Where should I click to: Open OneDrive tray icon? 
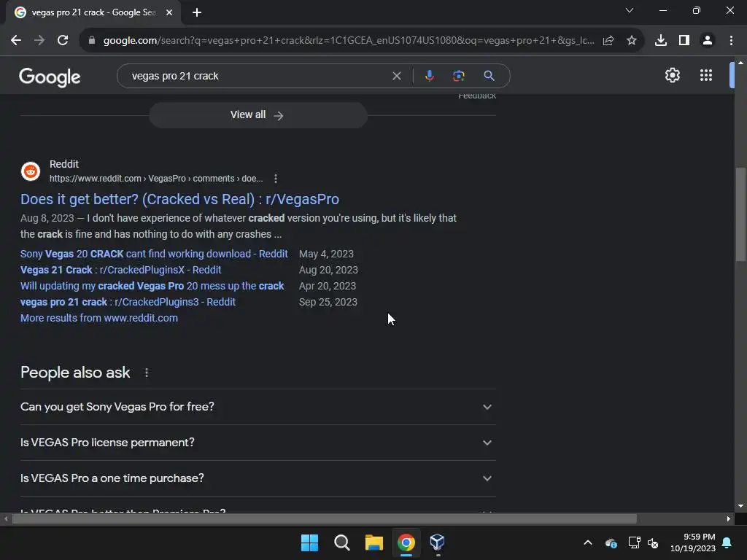611,542
